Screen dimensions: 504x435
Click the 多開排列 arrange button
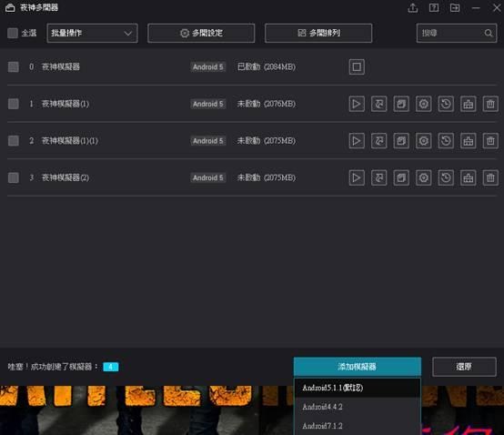(x=318, y=33)
